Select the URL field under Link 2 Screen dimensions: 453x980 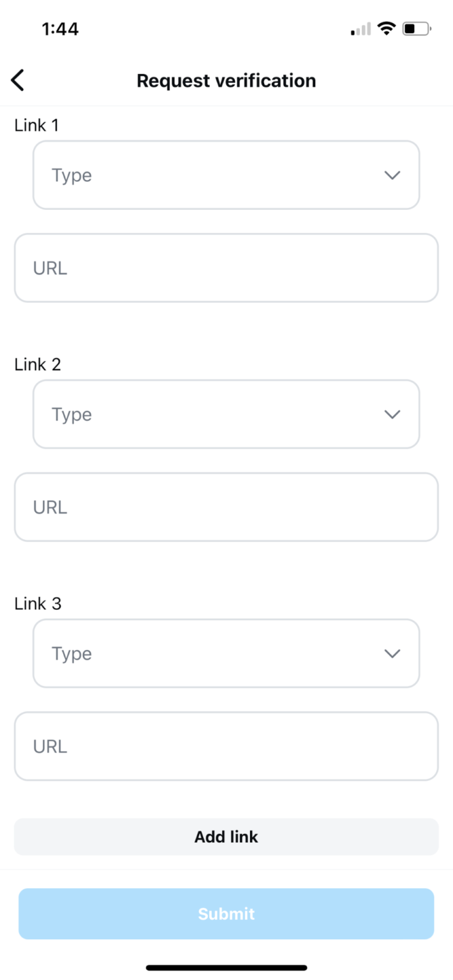[x=226, y=507]
